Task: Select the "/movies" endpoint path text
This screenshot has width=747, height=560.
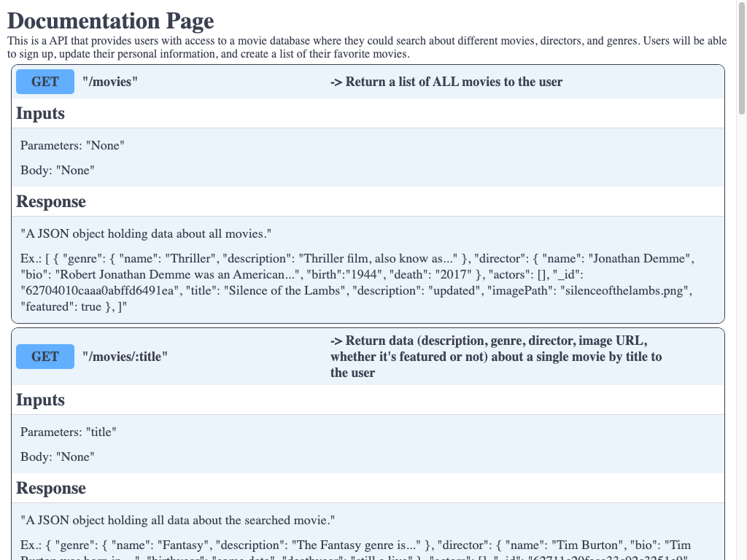Action: (110, 82)
